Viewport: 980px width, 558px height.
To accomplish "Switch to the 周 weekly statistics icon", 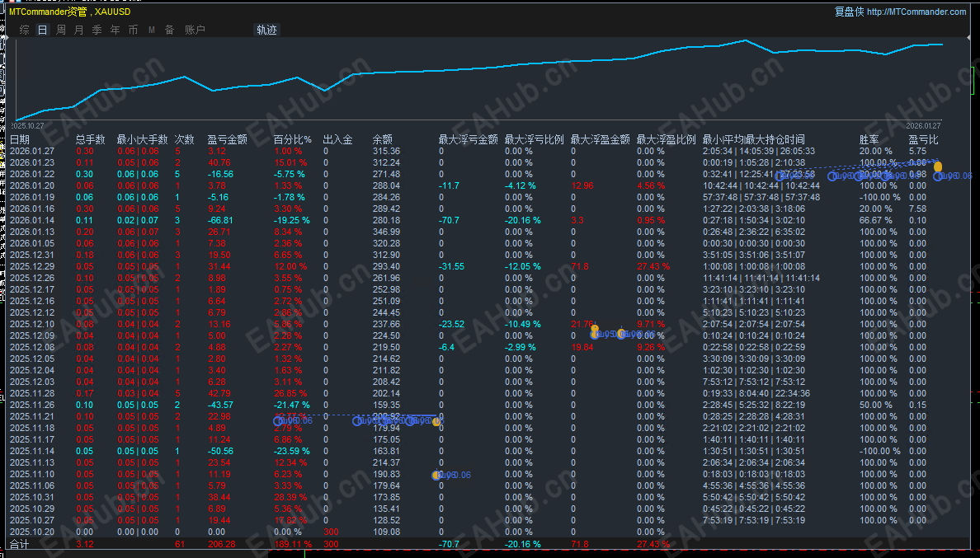I will (x=60, y=29).
